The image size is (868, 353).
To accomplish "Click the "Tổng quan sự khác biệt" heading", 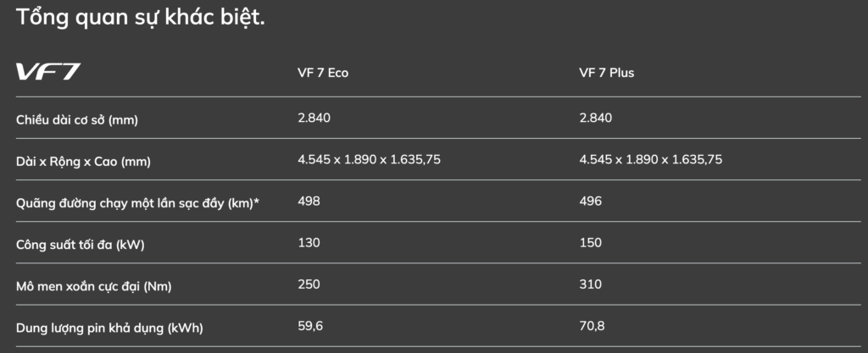I will point(141,16).
